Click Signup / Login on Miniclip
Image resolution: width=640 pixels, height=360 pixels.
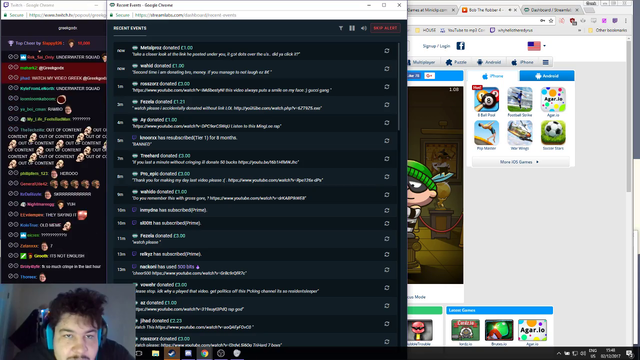pyautogui.click(x=436, y=46)
